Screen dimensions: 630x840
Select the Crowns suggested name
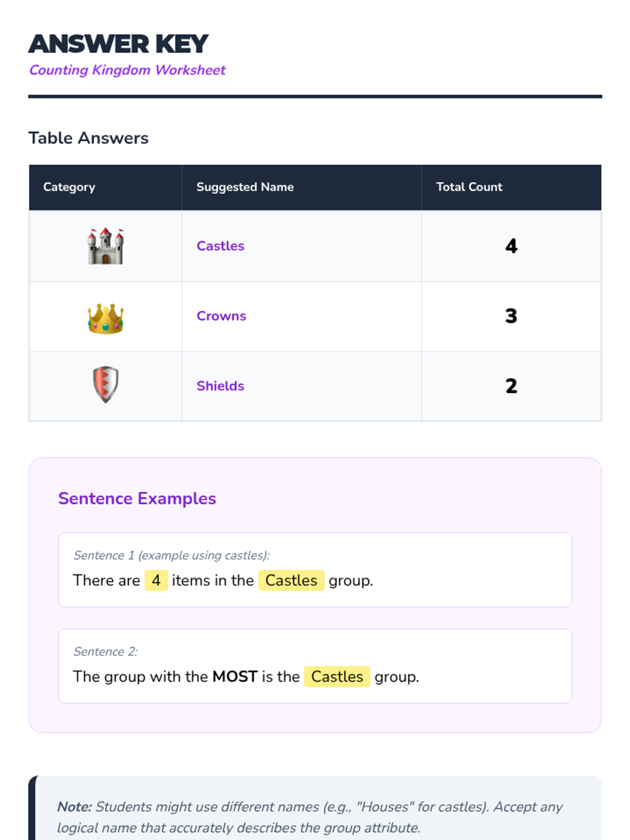pyautogui.click(x=221, y=316)
